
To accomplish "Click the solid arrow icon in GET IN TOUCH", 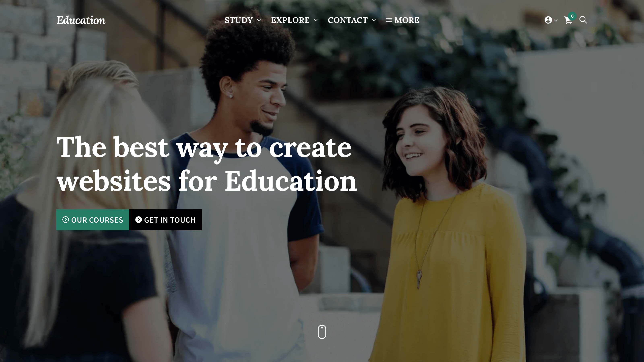I will (x=138, y=220).
